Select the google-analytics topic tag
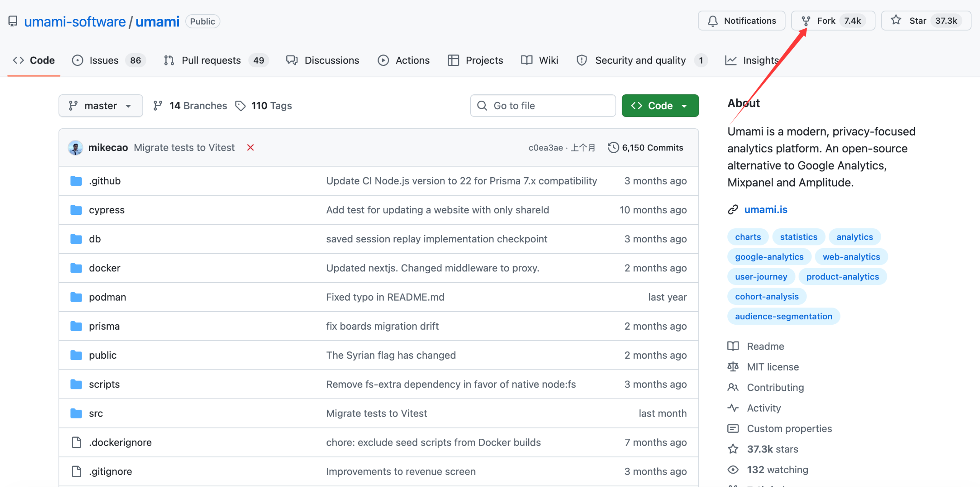 [x=769, y=257]
